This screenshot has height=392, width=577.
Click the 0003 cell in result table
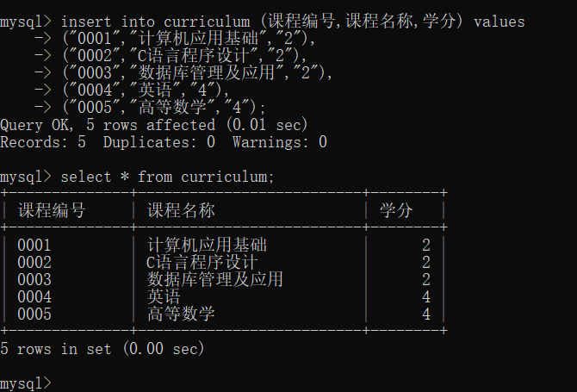34,280
